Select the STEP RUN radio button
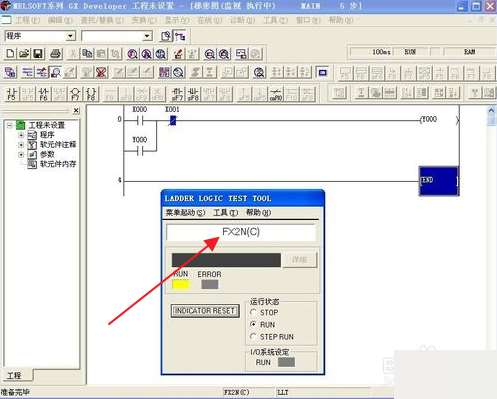This screenshot has height=399, width=497. pos(253,337)
